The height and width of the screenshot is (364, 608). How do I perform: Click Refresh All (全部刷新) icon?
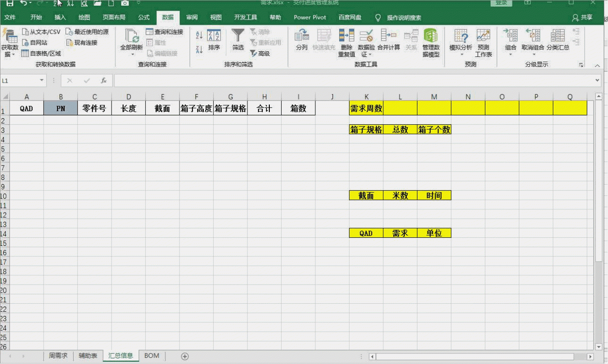(132, 36)
